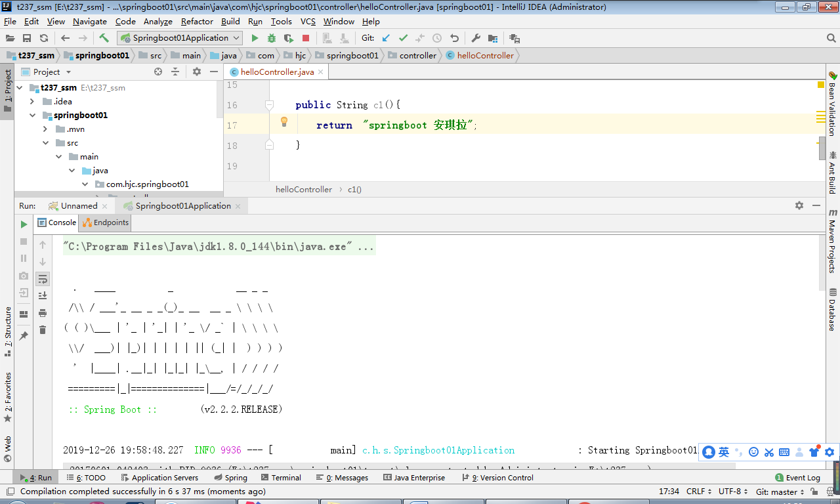Open the line separator CRLF selector
Viewport: 840px width, 504px height.
point(699,492)
